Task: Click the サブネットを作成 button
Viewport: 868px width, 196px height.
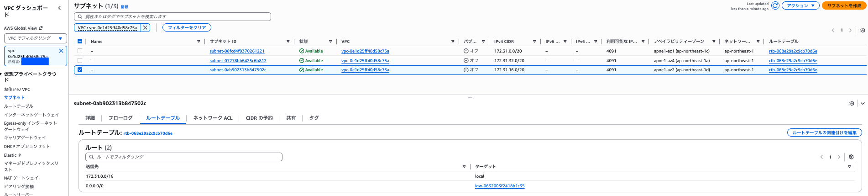Action: click(x=844, y=6)
